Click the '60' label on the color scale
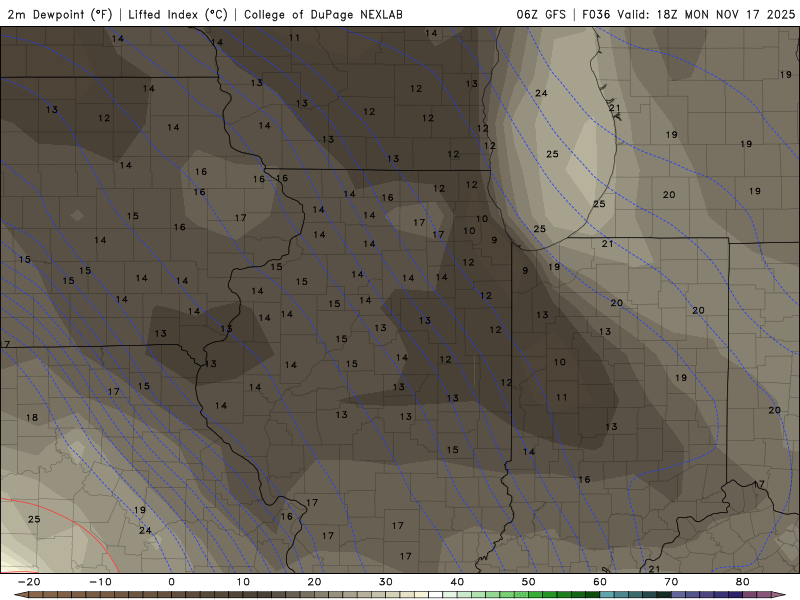This screenshot has height=600, width=800. point(600,582)
